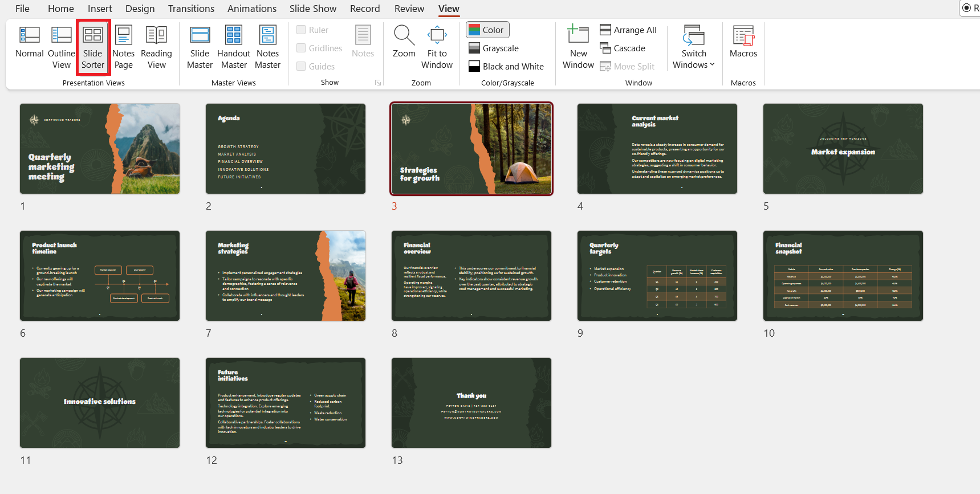Screen dimensions: 980x494
Task: Toggle the Guides checkbox
Action: [x=301, y=66]
